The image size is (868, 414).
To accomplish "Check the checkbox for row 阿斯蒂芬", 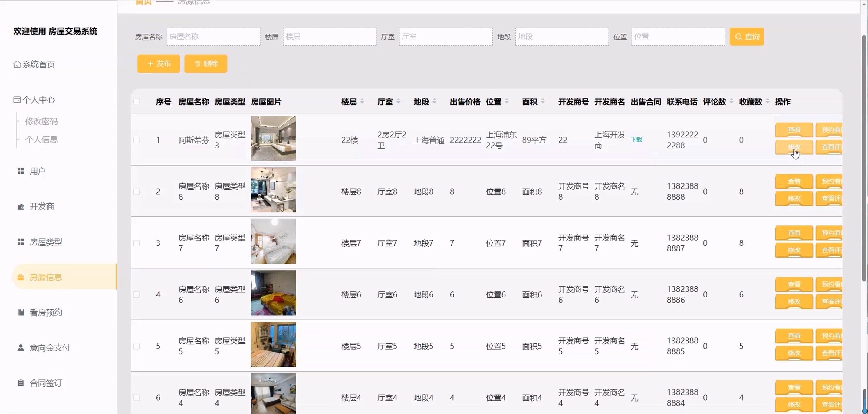I will point(136,140).
